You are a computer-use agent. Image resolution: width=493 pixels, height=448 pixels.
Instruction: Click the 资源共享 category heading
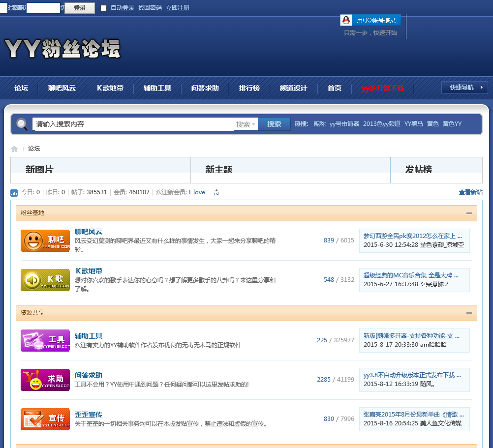pos(32,313)
